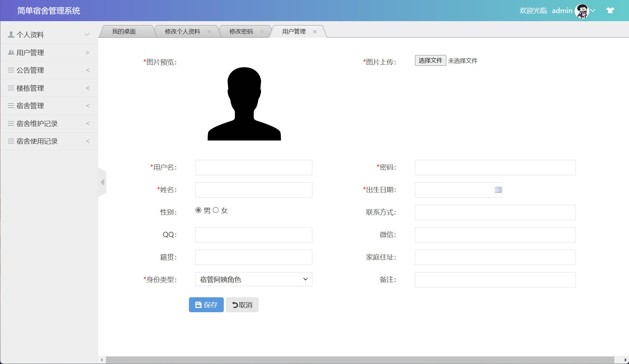Collapse the sidebar using the edge arrow
The height and width of the screenshot is (364, 629).
(x=102, y=182)
